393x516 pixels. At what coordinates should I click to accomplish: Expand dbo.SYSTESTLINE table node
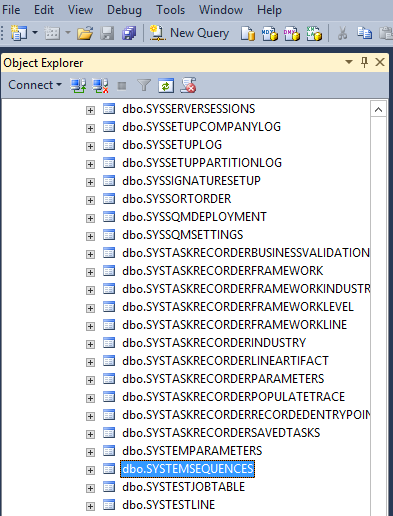click(x=90, y=506)
